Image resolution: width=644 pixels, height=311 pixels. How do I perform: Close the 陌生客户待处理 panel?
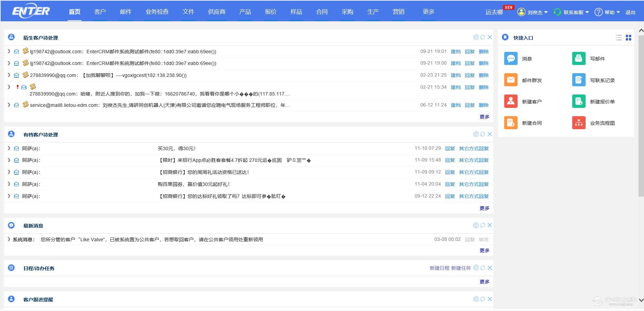[x=490, y=37]
